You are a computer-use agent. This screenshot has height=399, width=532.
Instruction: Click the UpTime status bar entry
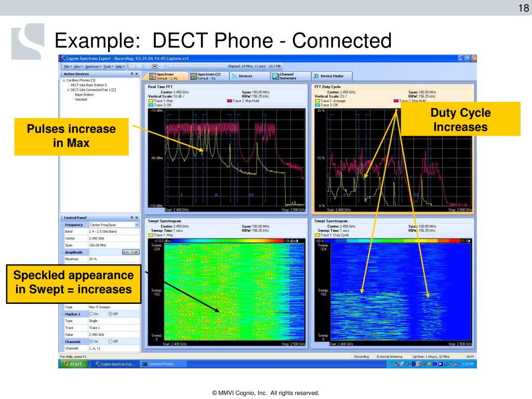coord(431,356)
